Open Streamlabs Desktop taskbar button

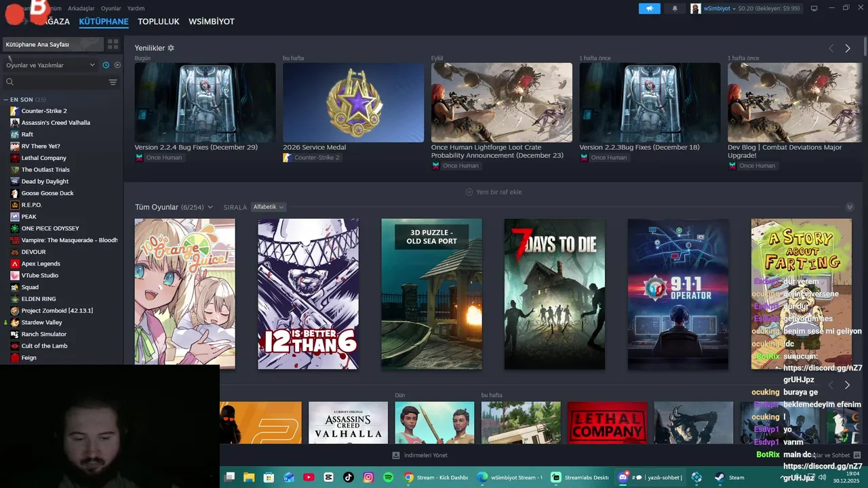[580, 477]
